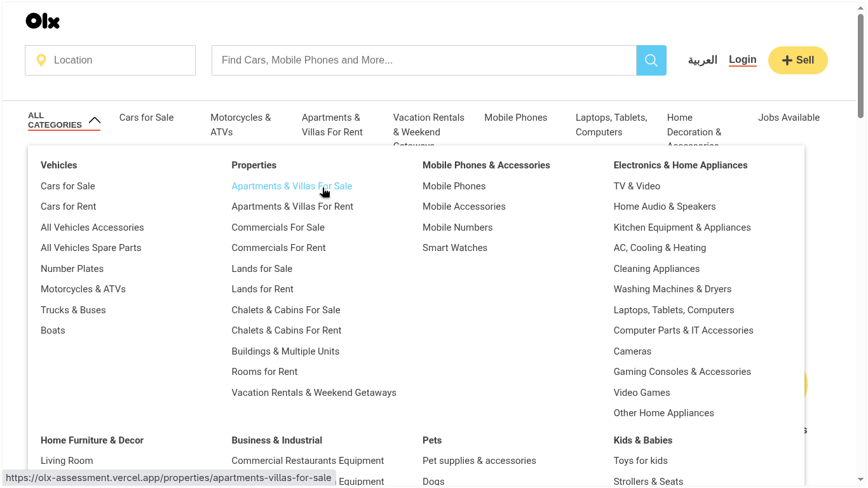Select Electronics & Home Appliances heading
The width and height of the screenshot is (868, 488).
pos(681,165)
